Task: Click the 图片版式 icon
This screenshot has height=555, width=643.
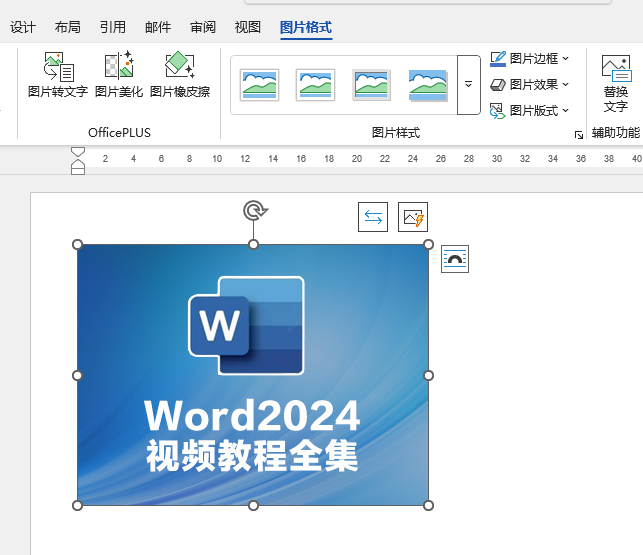Action: 497,111
